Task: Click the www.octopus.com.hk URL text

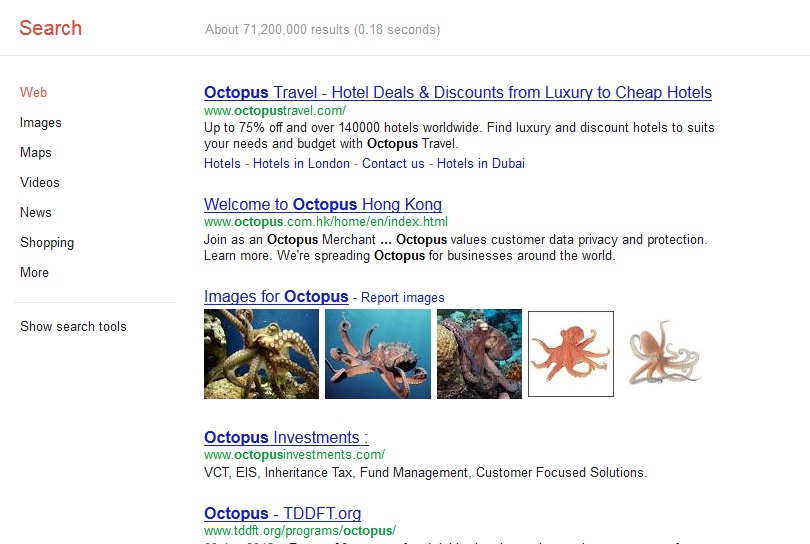Action: 326,222
